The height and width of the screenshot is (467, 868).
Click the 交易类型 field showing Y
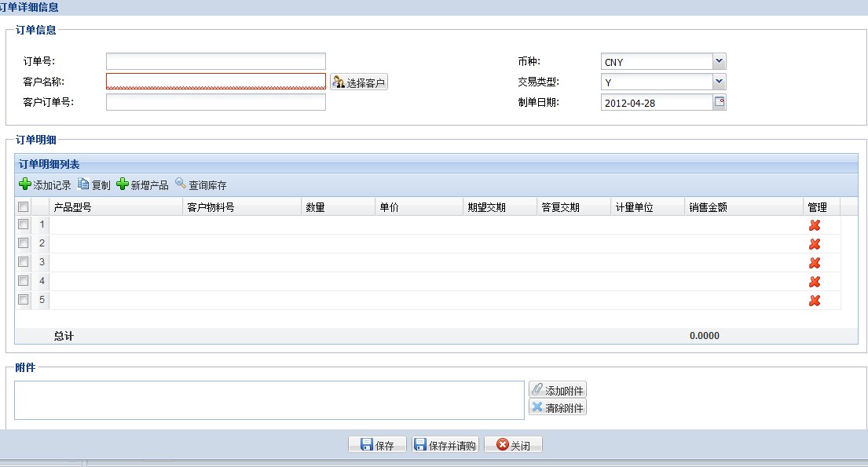coord(657,82)
